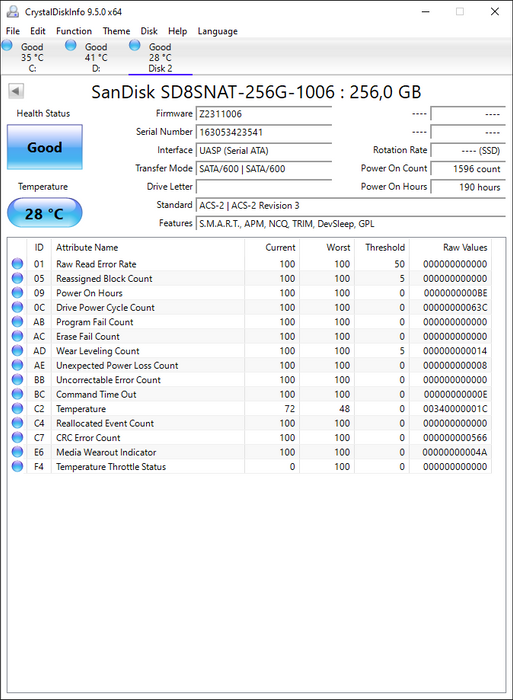Click the Standard field ACS-2
Viewport: 513px width, 700px height.
[350, 205]
